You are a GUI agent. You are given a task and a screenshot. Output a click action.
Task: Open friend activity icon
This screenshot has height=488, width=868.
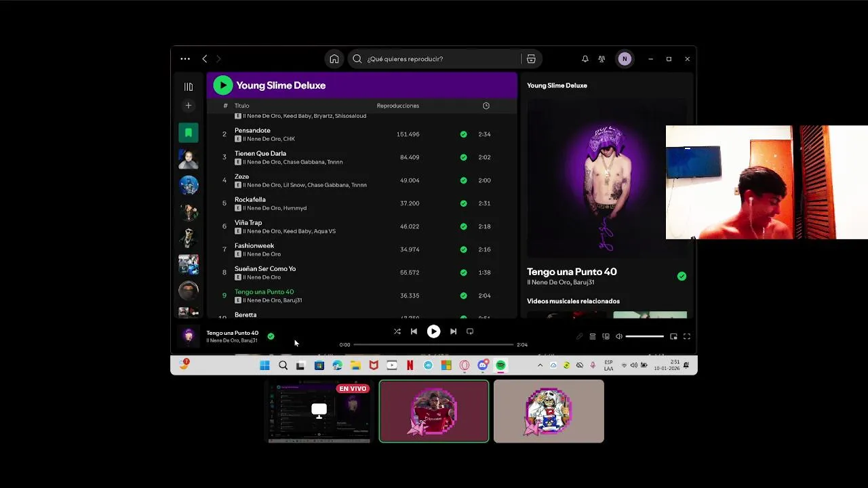tap(601, 59)
